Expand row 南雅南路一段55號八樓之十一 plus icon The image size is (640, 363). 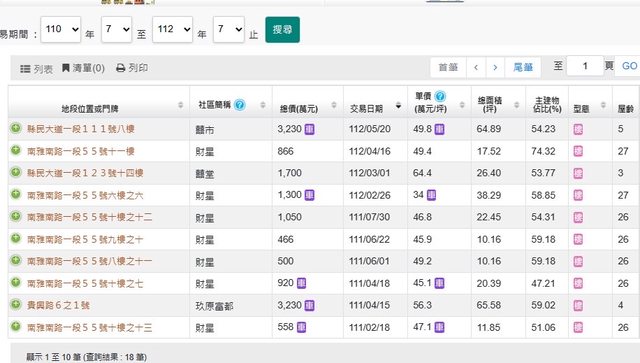pyautogui.click(x=16, y=260)
